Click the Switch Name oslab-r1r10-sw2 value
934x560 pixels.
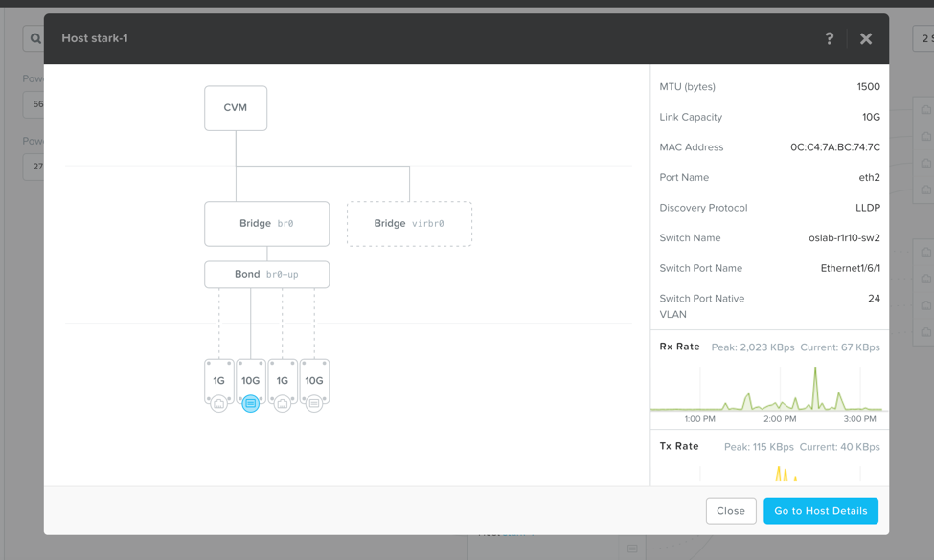pos(844,238)
